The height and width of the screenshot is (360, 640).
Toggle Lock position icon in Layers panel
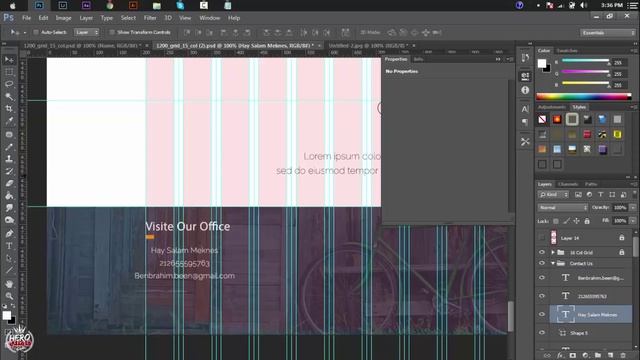pyautogui.click(x=576, y=221)
